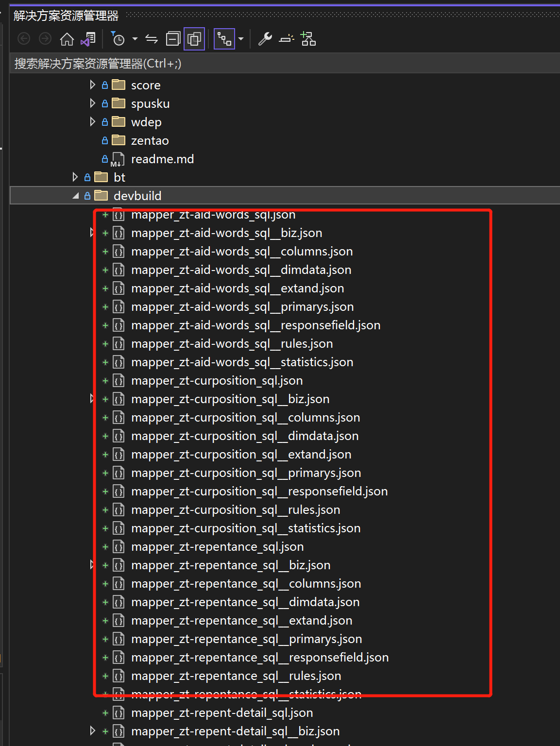This screenshot has width=560, height=746.
Task: Focus the Solution Explorer search box
Action: [285, 64]
